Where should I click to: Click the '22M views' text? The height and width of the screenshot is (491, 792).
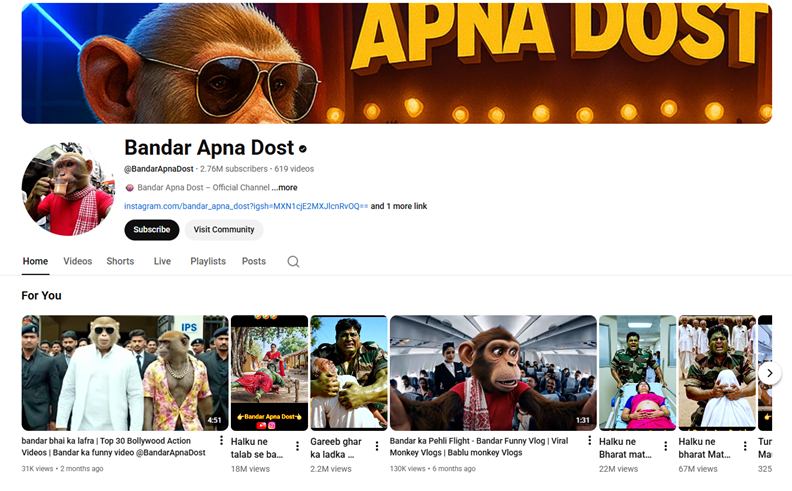(x=618, y=469)
